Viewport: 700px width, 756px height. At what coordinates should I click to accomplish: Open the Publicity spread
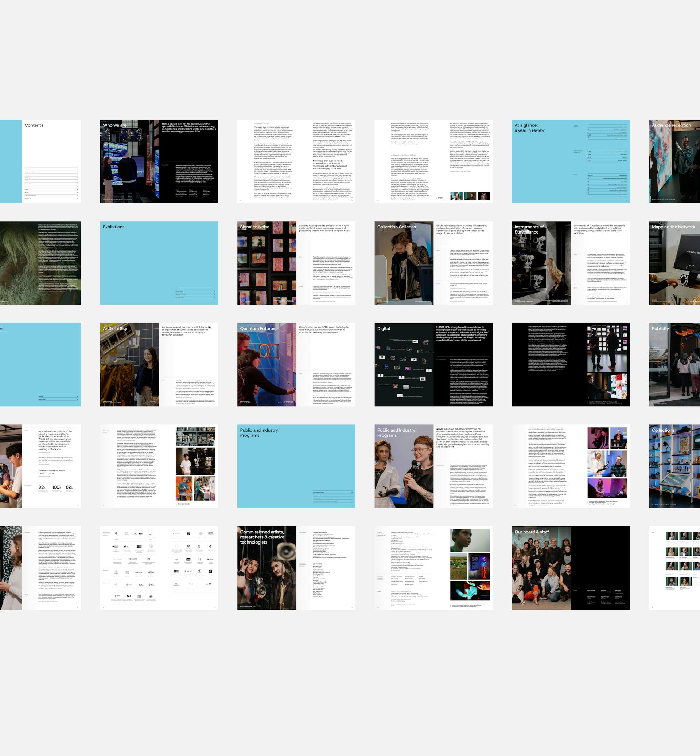tap(674, 365)
